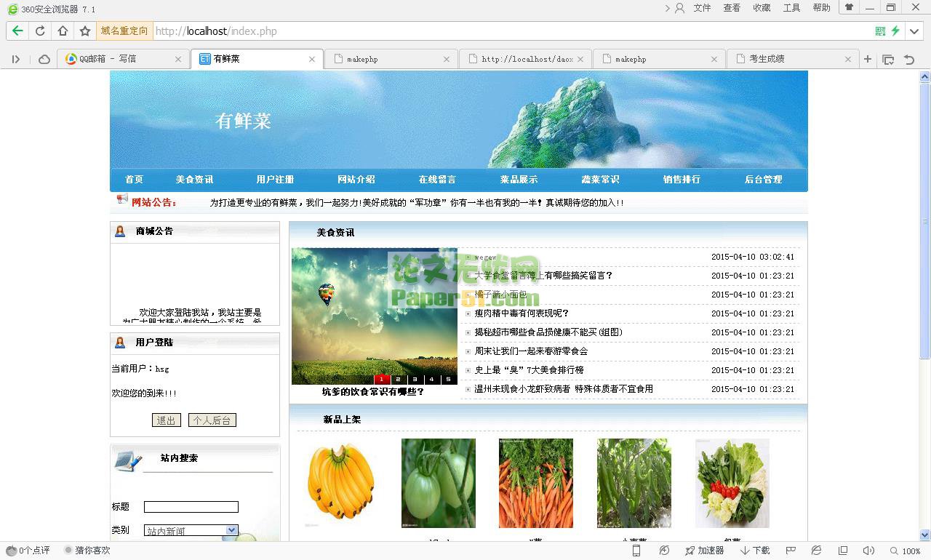931x560 pixels.
Task: Go to 菜品展示 in navigation
Action: point(519,180)
